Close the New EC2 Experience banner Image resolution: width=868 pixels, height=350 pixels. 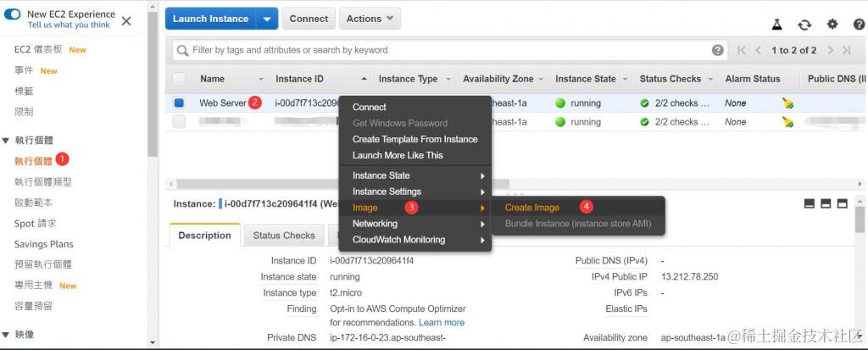126,20
